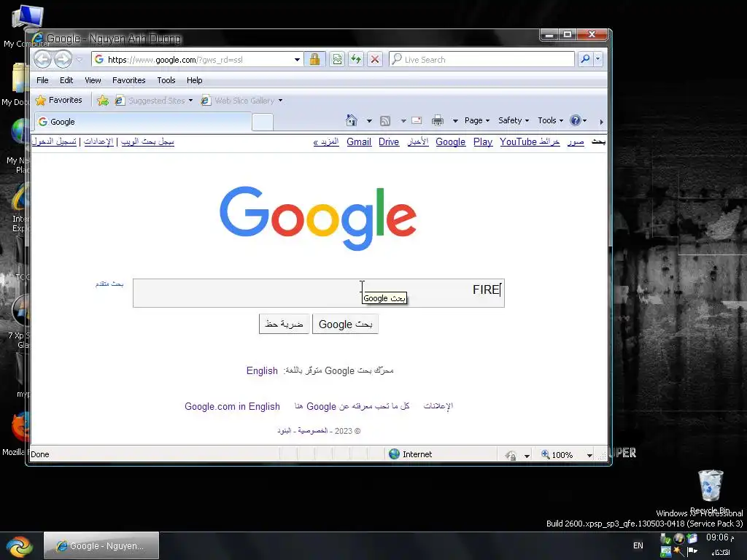Open the command bar Tools dropdown

[550, 120]
